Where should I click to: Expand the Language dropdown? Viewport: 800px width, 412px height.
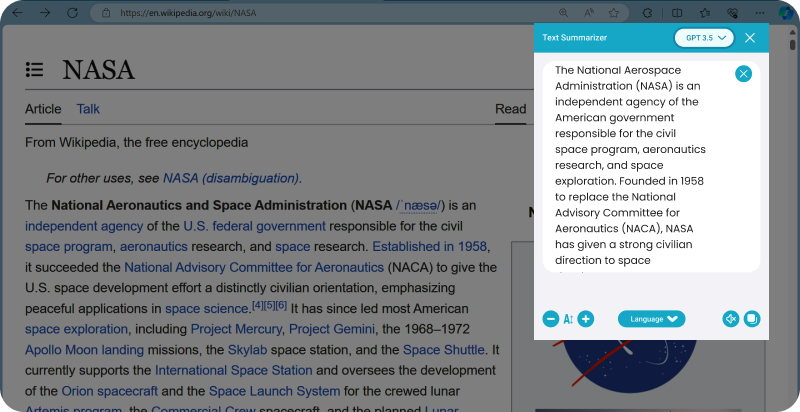(651, 319)
